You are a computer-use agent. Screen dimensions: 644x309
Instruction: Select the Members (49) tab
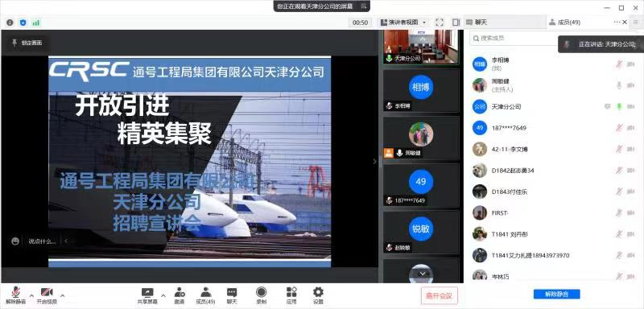(x=565, y=23)
